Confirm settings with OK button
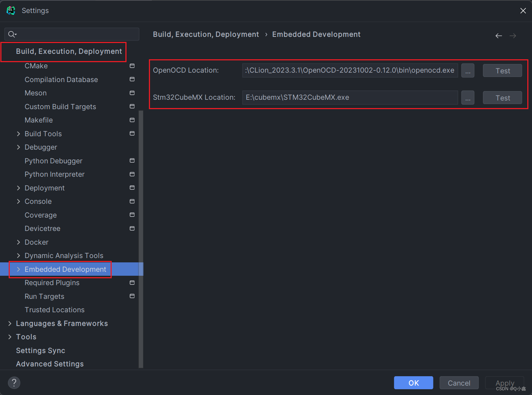Viewport: 532px width, 395px height. click(413, 383)
